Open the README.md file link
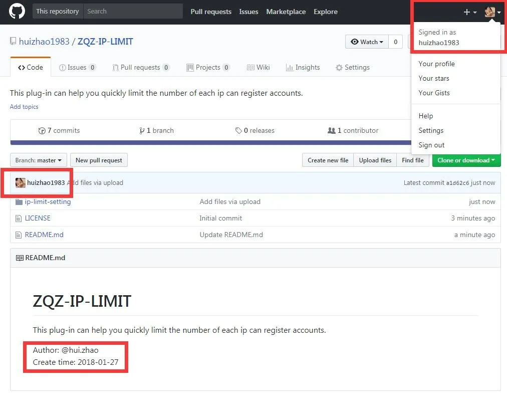This screenshot has height=420, width=507. pos(44,235)
